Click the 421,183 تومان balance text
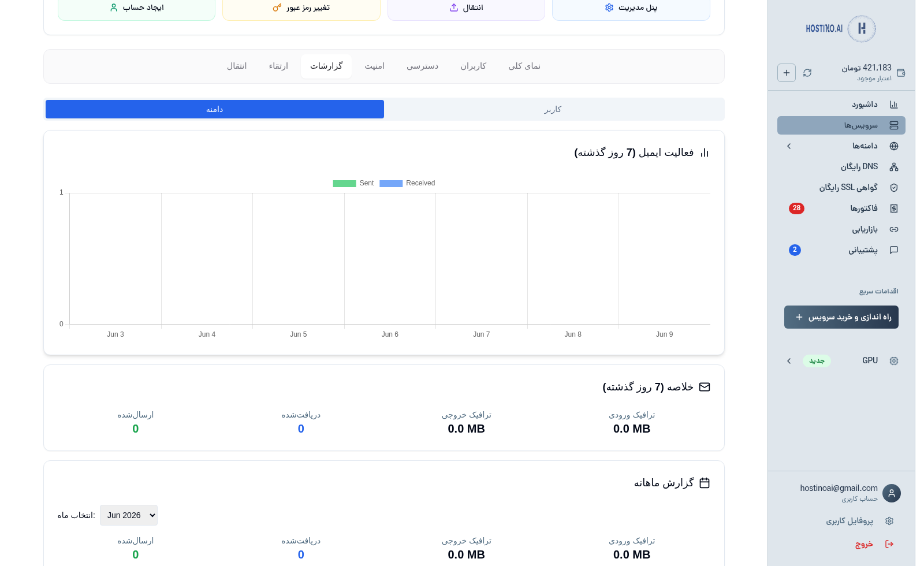 click(x=866, y=68)
